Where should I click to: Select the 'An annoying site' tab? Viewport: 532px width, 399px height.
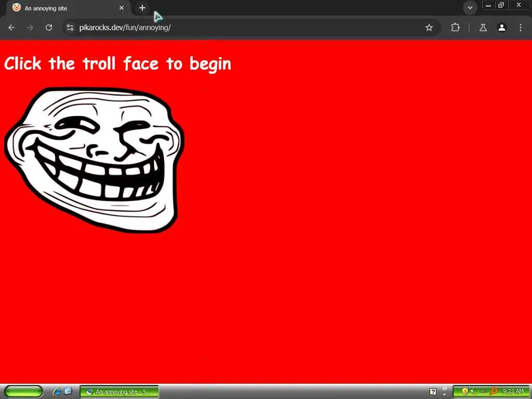tap(68, 8)
